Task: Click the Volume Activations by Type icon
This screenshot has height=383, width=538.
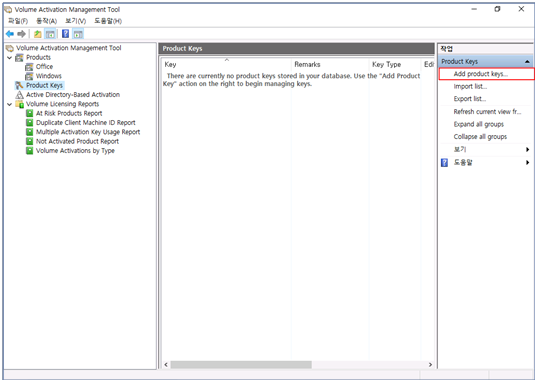Action: pyautogui.click(x=30, y=150)
